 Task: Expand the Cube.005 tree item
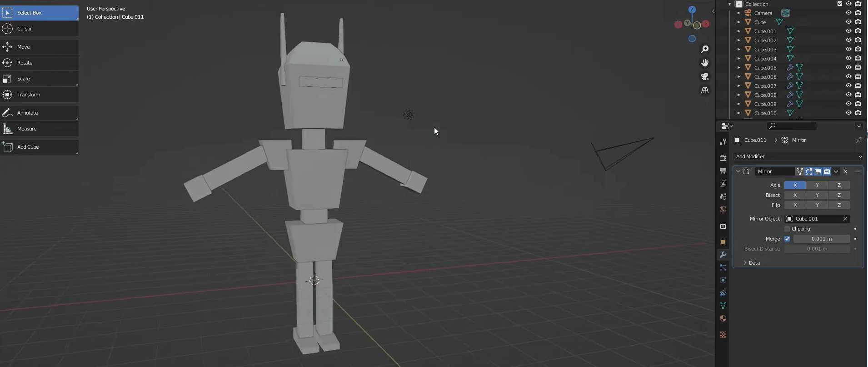(739, 67)
